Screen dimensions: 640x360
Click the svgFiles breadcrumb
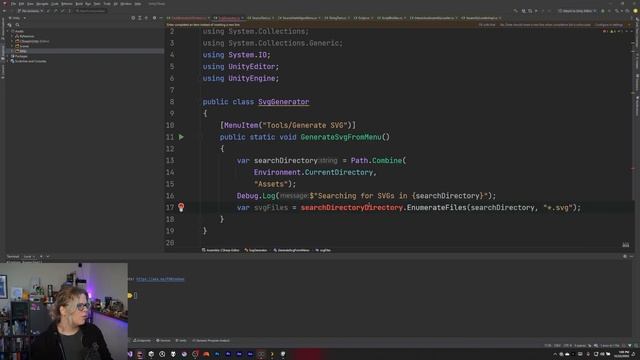tap(323, 250)
